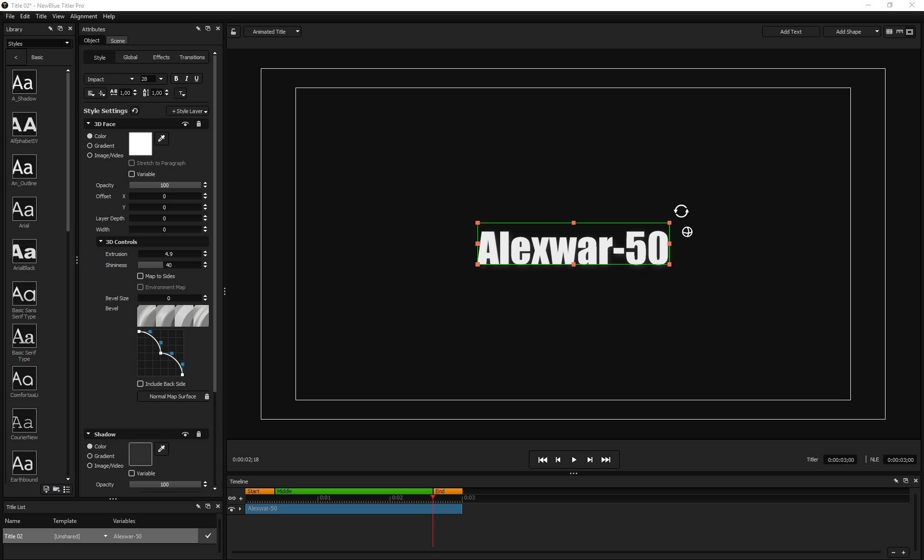Click the rotate handle near the title text

pyautogui.click(x=681, y=211)
